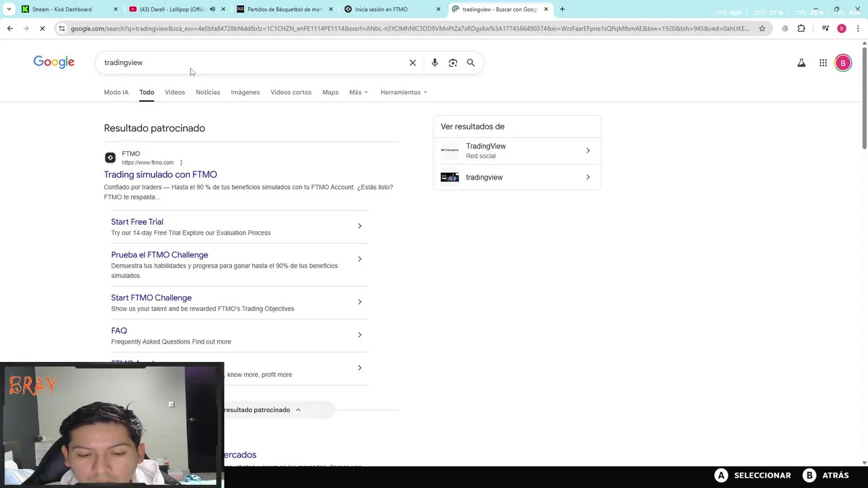Show Noticias results
The height and width of the screenshot is (488, 868).
208,92
